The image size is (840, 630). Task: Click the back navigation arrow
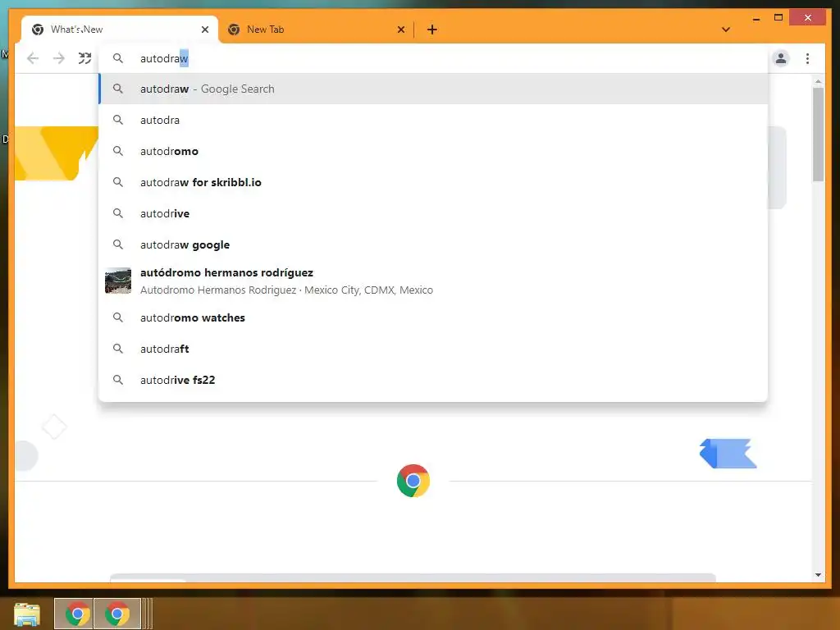[x=33, y=58]
